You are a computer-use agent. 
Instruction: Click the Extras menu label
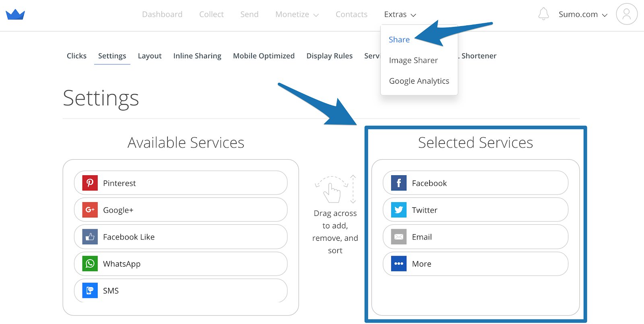[x=395, y=14]
